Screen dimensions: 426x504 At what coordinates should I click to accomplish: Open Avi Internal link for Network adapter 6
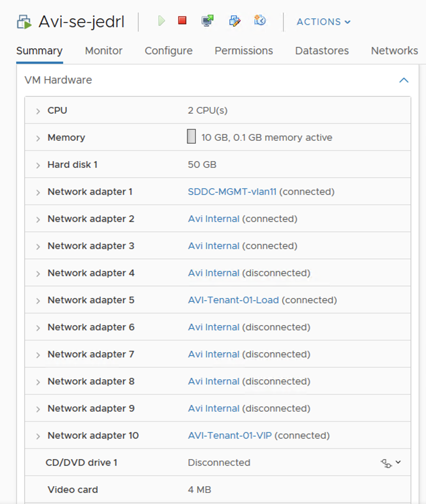click(x=214, y=327)
